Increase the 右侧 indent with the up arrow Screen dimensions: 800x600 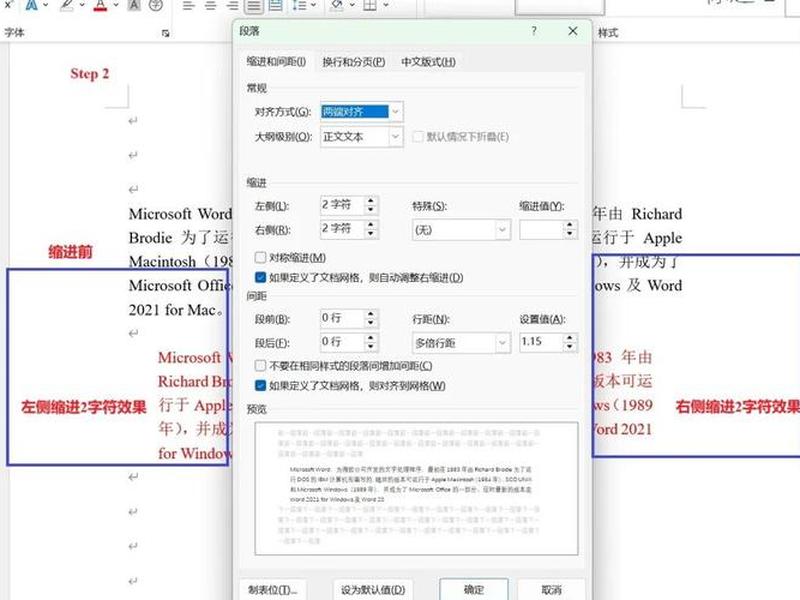371,224
